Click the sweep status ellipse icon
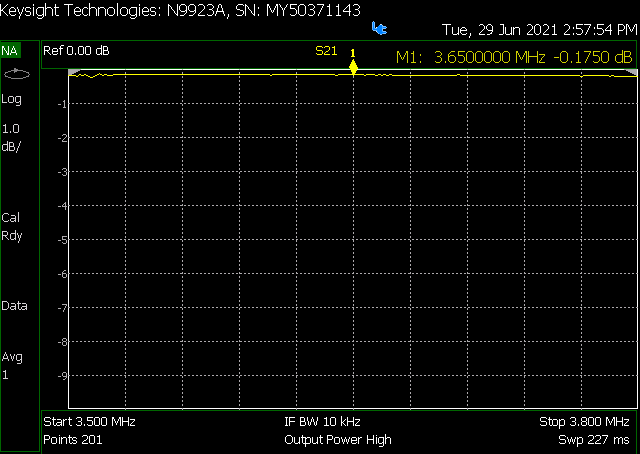 click(x=17, y=74)
